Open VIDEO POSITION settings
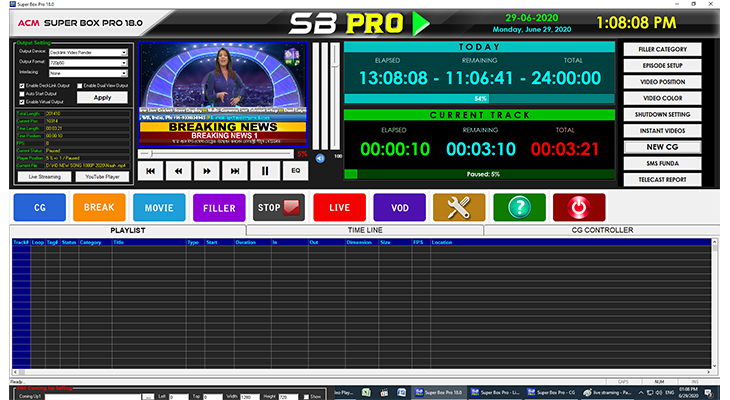 pyautogui.click(x=662, y=82)
